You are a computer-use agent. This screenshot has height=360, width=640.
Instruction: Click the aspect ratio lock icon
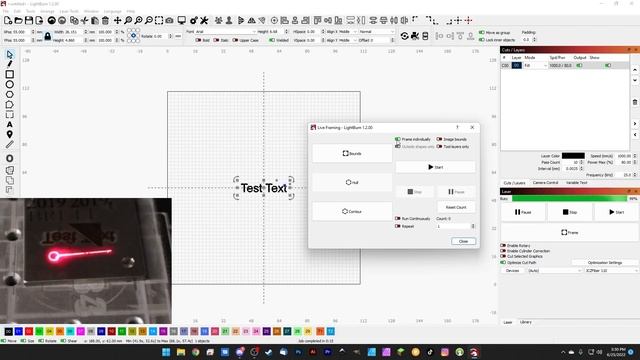tap(48, 36)
